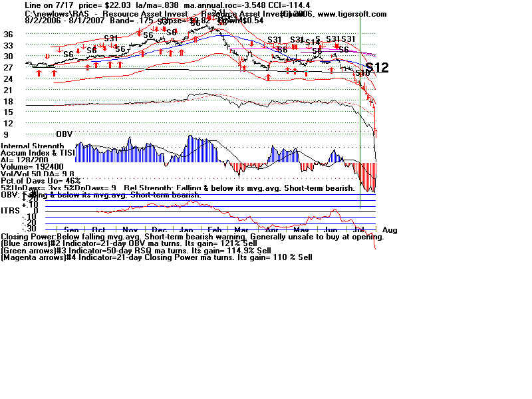This screenshot has height=399, width=532.
Task: Click the '(Magenta arrows)#4 Indicator' line
Action: 156,257
